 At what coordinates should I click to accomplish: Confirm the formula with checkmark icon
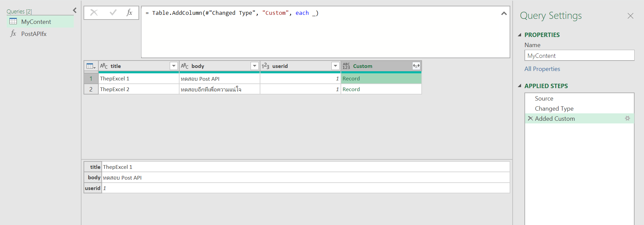tap(113, 13)
